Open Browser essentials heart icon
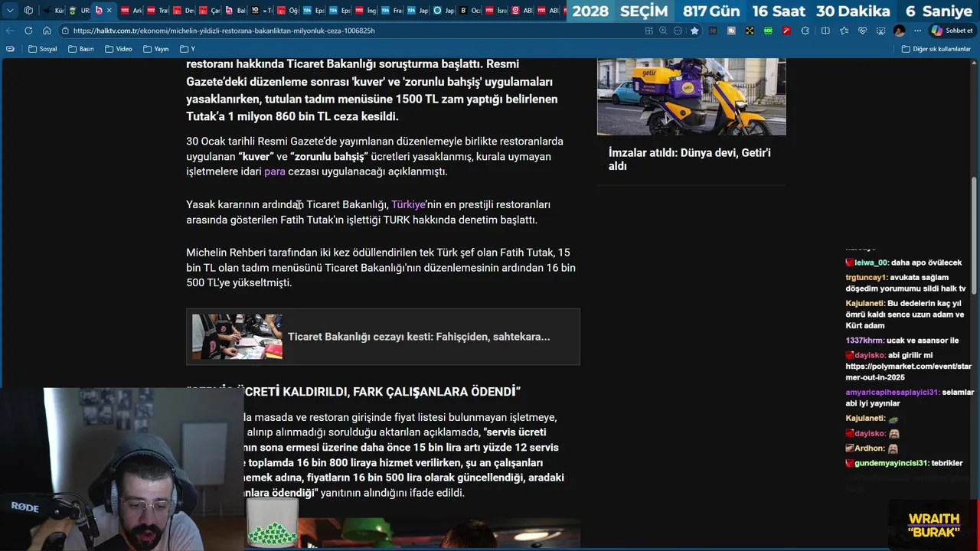The width and height of the screenshot is (980, 551). [x=862, y=31]
